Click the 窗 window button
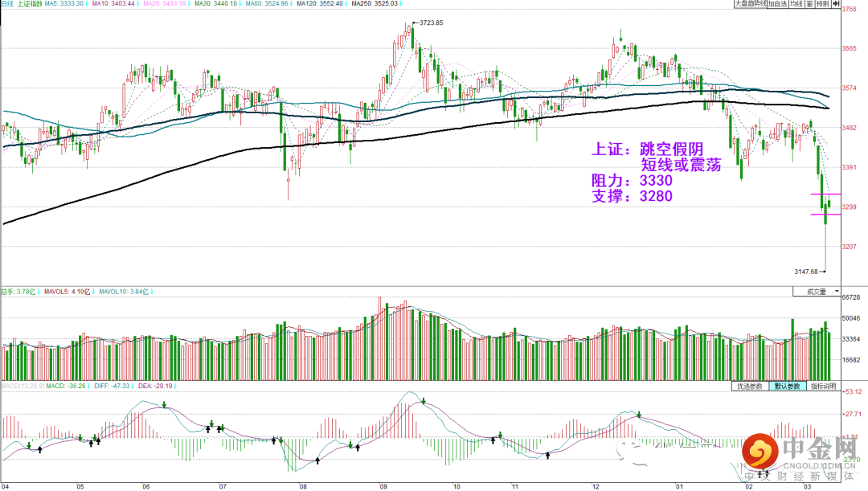 [809, 4]
